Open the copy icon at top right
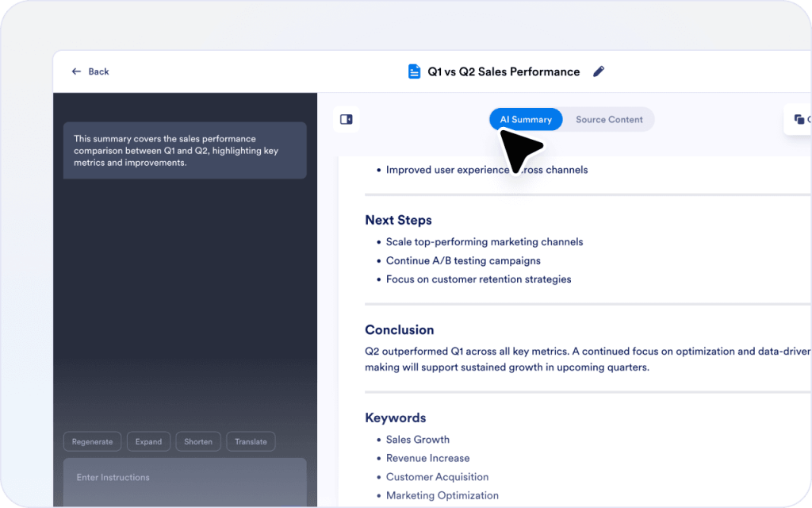This screenshot has width=812, height=508. pos(799,119)
